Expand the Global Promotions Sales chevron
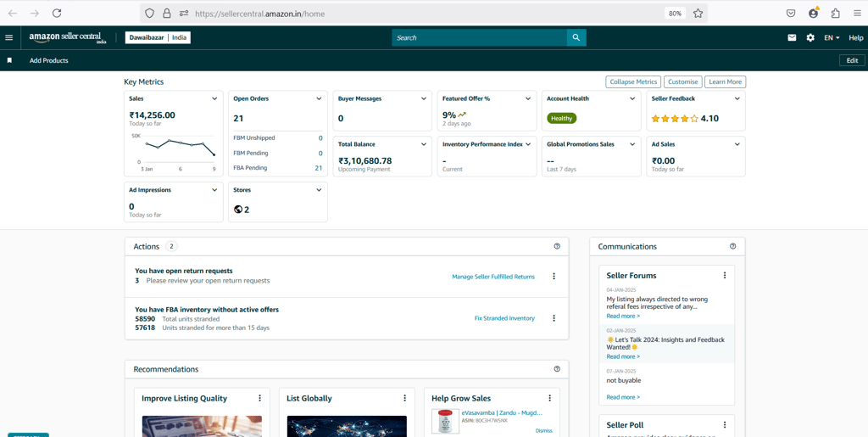 632,144
